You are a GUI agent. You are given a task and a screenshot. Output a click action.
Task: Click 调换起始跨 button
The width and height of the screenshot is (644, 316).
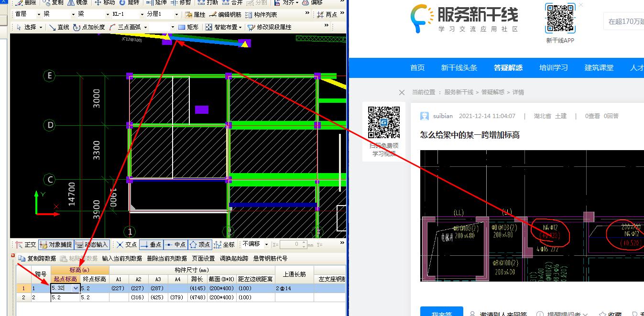[x=234, y=258]
